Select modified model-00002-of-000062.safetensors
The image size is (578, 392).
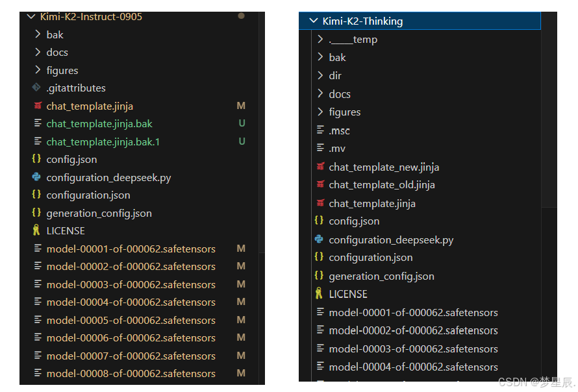point(131,266)
